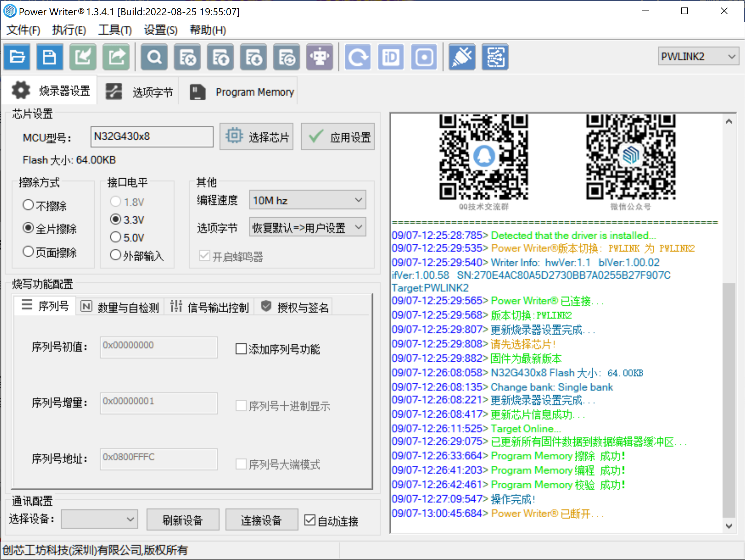Click the read chip ID icon
This screenshot has height=560, width=745.
point(391,57)
